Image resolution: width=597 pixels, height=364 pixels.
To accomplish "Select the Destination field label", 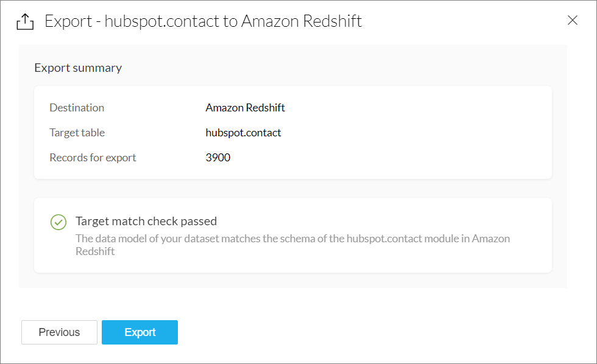I will [x=77, y=108].
